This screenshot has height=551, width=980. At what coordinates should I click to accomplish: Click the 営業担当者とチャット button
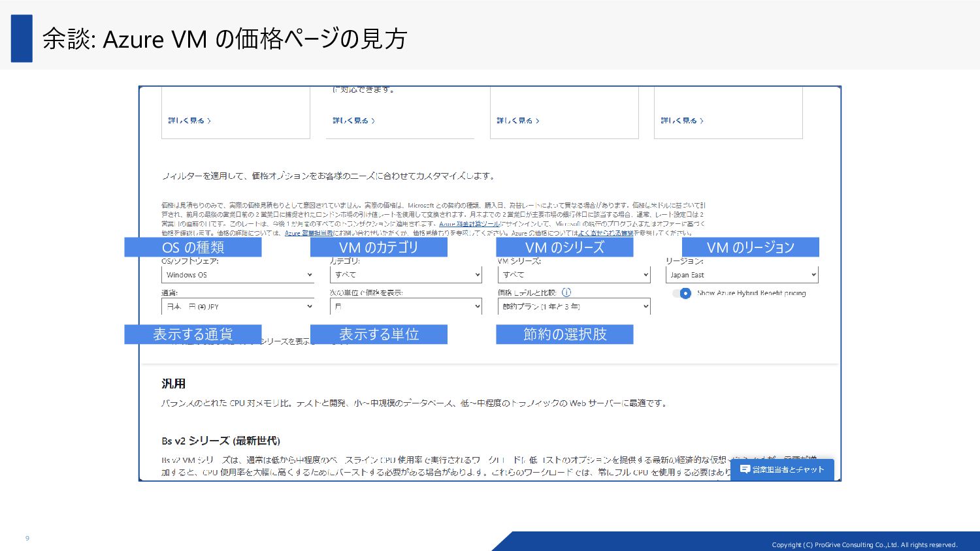782,469
